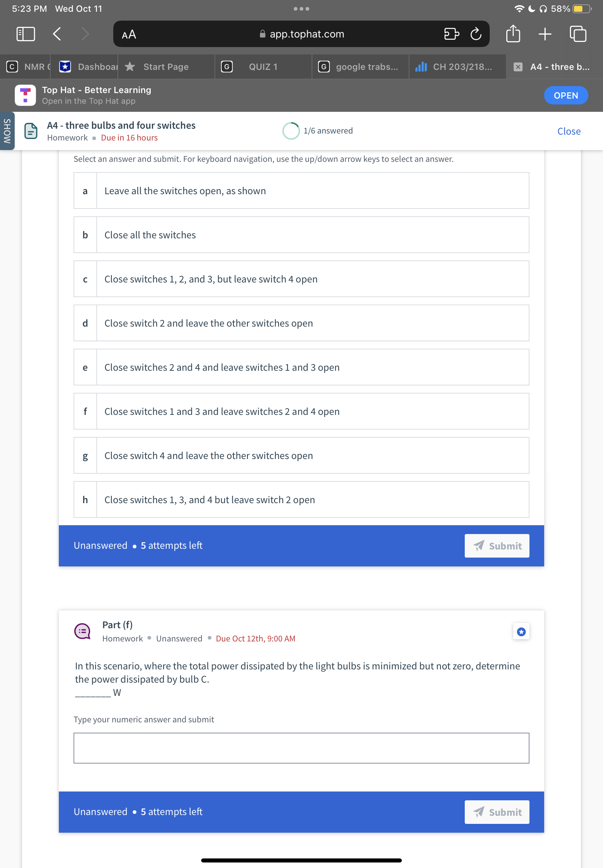
Task: Select option e about closing switches 2 and 4
Action: pyautogui.click(x=301, y=367)
